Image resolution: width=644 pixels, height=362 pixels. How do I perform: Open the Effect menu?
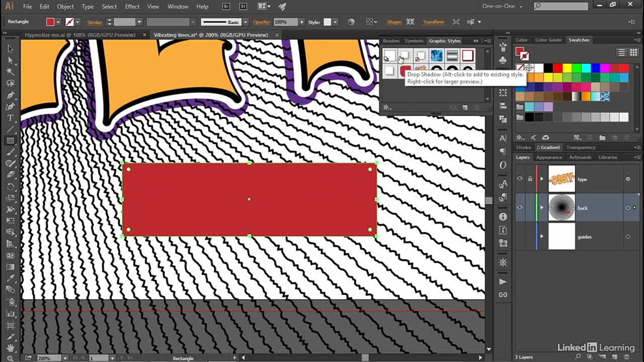coord(132,7)
